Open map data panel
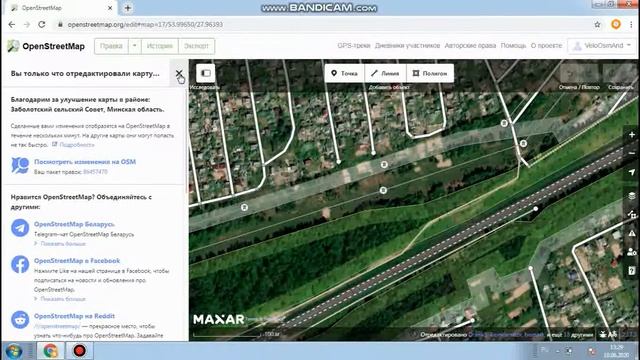640x360 pixels. 631,214
